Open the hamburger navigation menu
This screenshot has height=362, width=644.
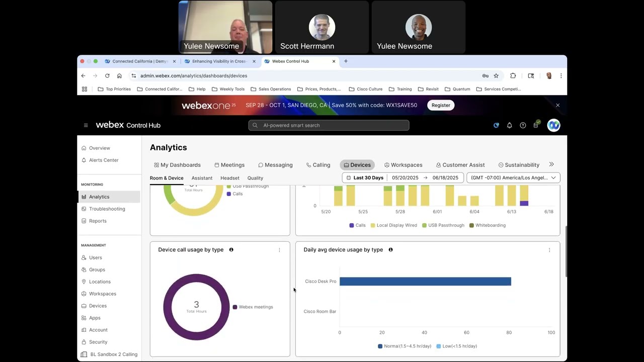click(86, 125)
